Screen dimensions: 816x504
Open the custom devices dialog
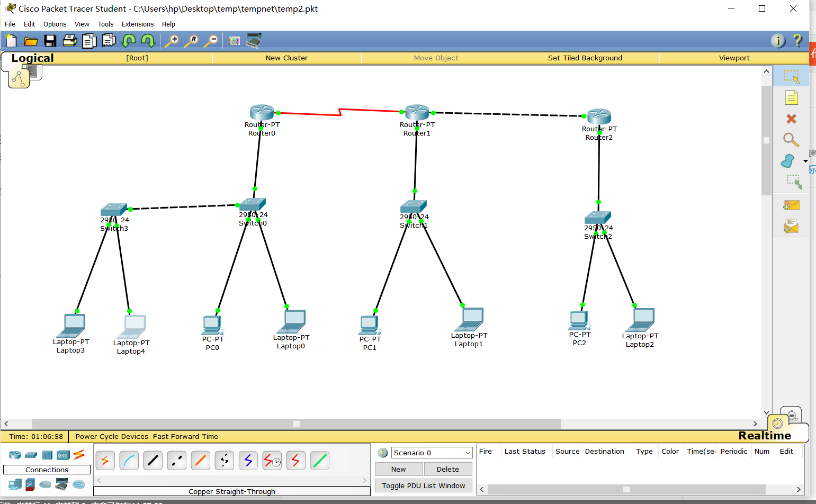pos(254,41)
